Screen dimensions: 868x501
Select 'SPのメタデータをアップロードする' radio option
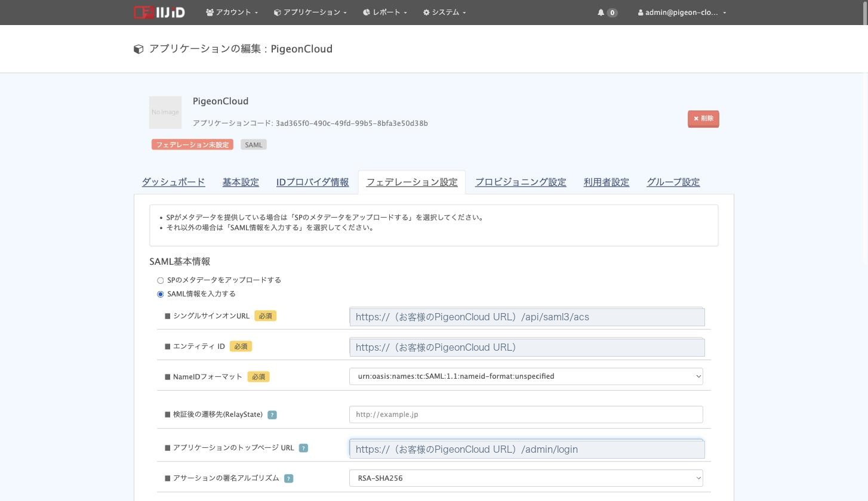(161, 280)
